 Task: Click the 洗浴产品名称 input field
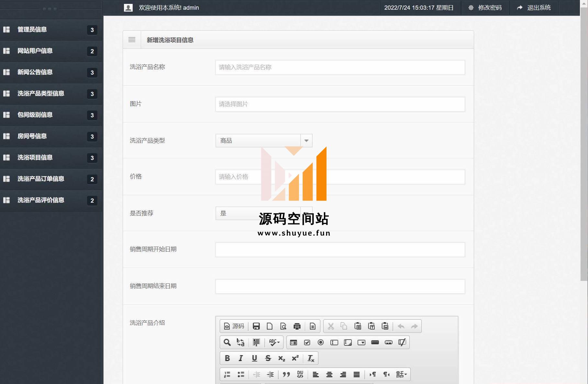tap(340, 67)
